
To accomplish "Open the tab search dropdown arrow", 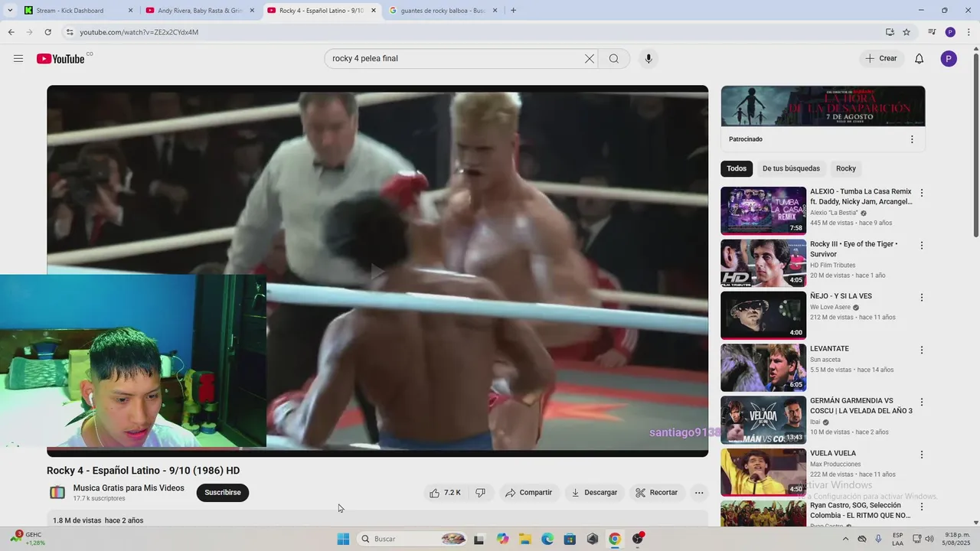I will point(10,11).
